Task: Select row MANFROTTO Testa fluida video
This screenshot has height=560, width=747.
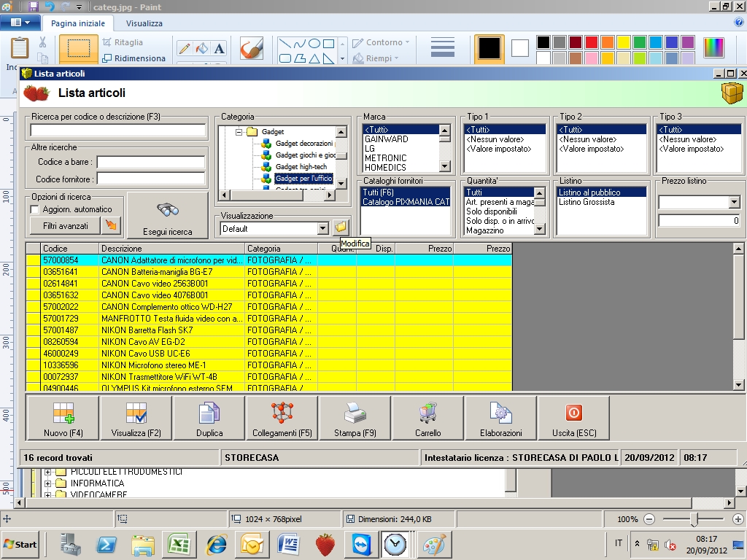Action: click(269, 319)
